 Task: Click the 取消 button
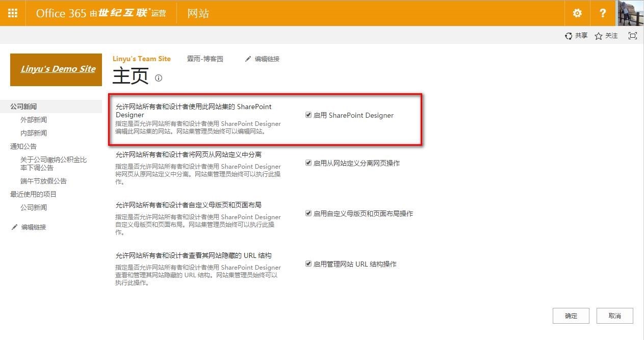point(615,316)
